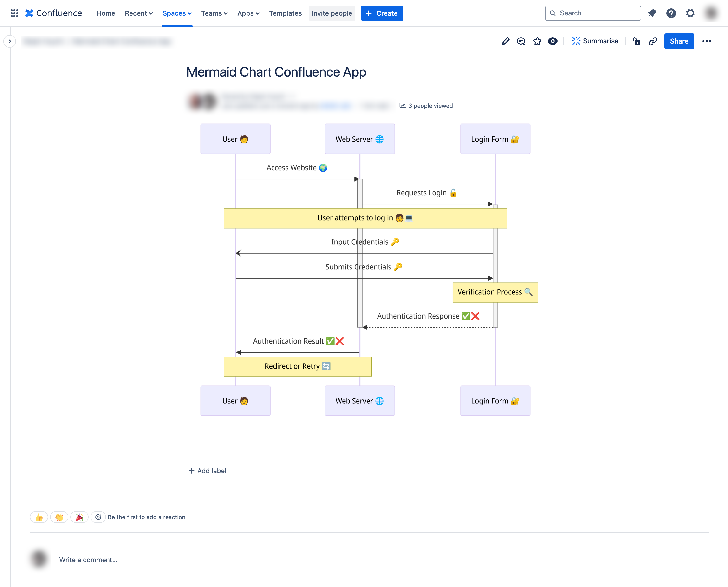Open the Atlassian app switcher grid
Viewport: 728px width, 587px height.
coord(14,13)
